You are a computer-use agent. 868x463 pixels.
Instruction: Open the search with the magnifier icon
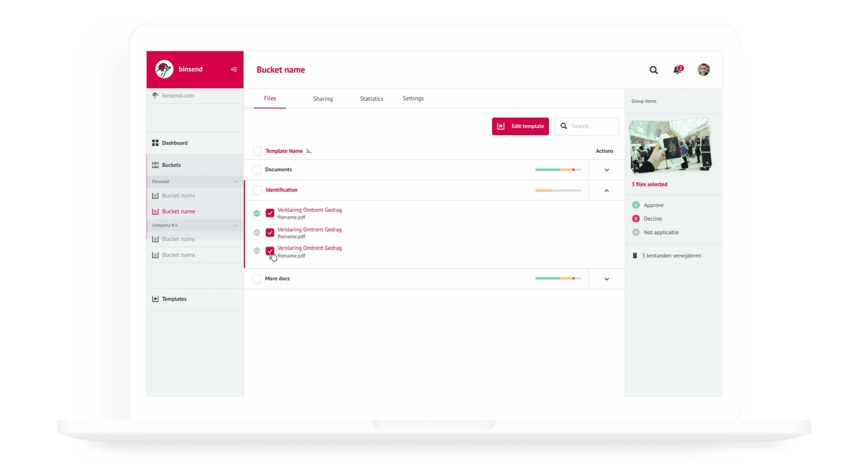[654, 70]
